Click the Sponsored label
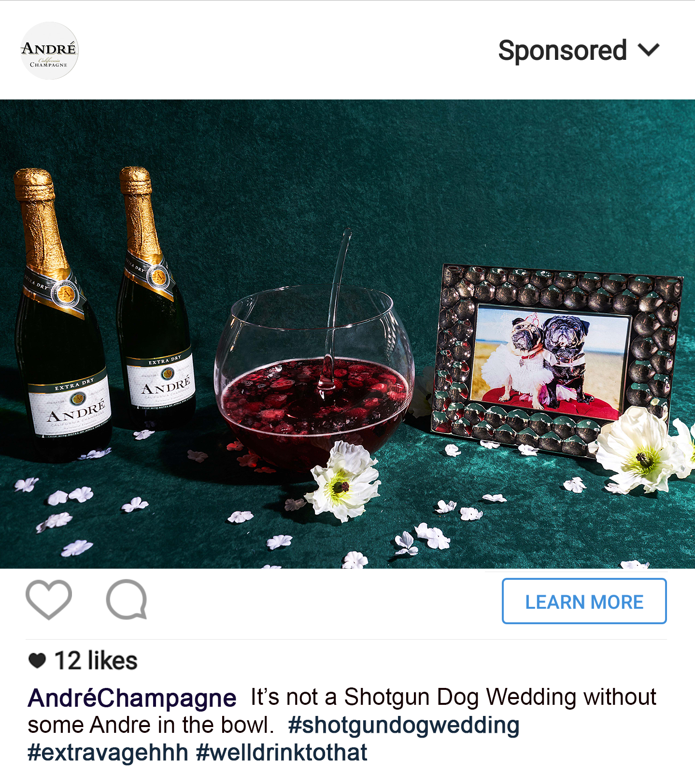Screen dimensions: 695x784 click(563, 51)
